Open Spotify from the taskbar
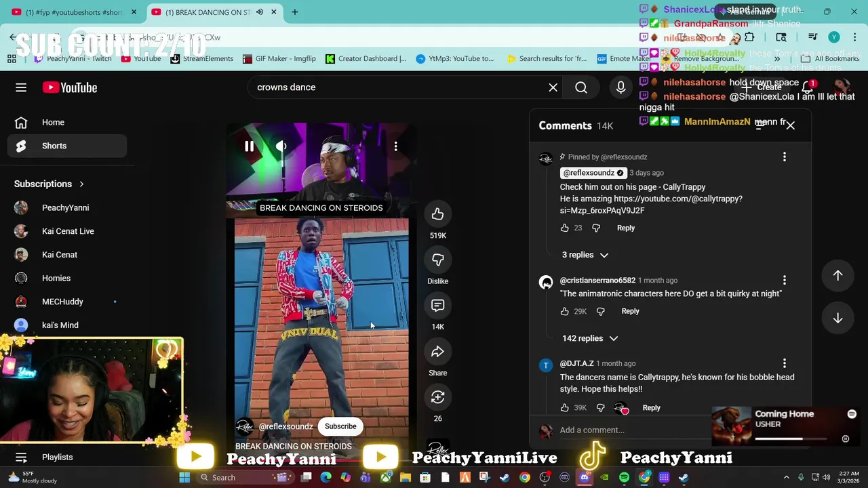Image resolution: width=868 pixels, height=488 pixels. tap(624, 478)
